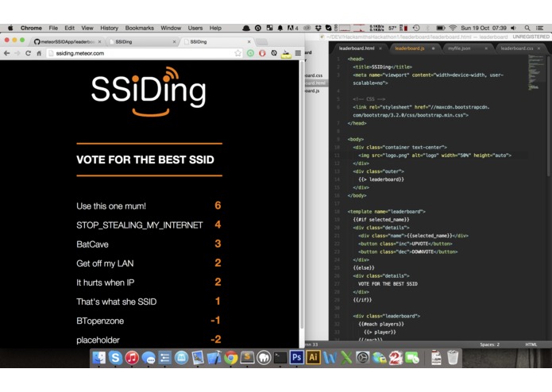Open the Apple menu
The height and width of the screenshot is (392, 552).
coord(10,28)
